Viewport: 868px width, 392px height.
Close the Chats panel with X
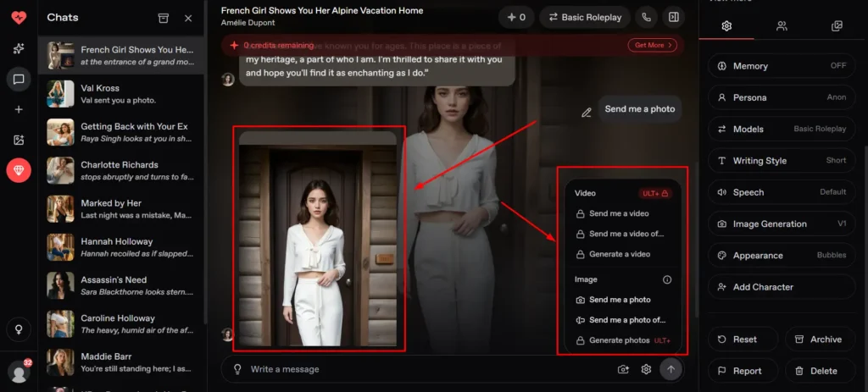pyautogui.click(x=188, y=19)
